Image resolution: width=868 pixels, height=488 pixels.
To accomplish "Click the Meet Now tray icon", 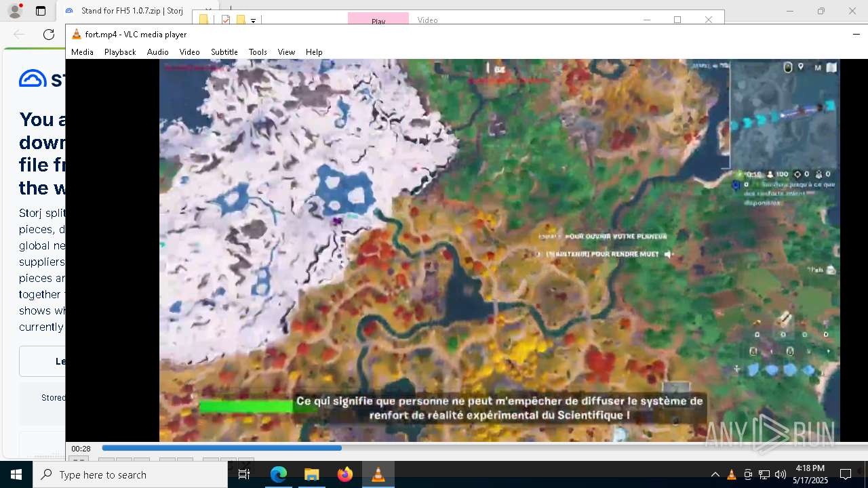I will 747,474.
